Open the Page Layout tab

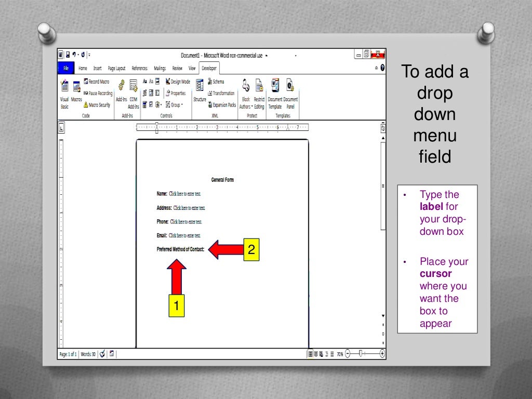[x=116, y=68]
